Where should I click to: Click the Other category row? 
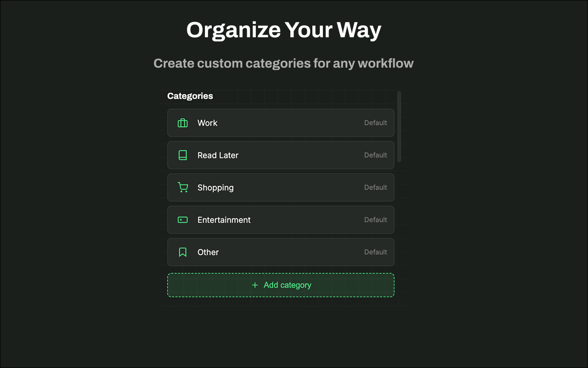click(281, 252)
